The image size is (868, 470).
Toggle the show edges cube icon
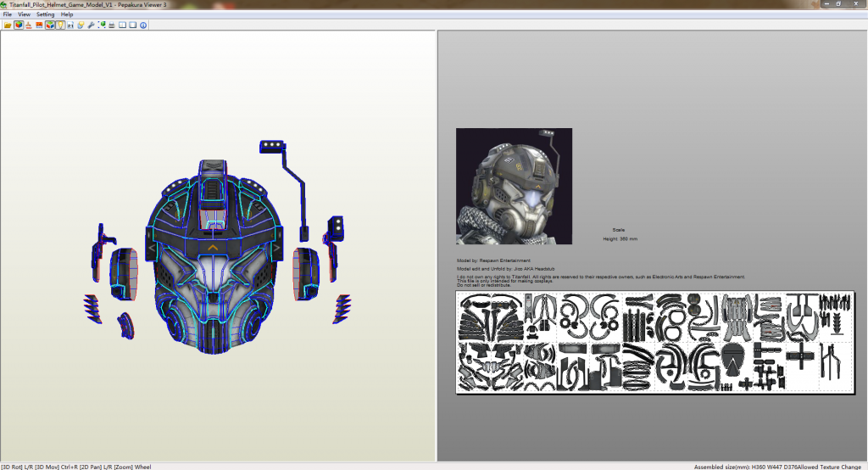coord(50,25)
